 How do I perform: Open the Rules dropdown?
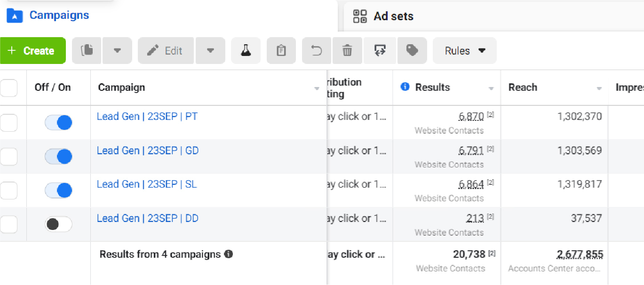click(x=464, y=51)
